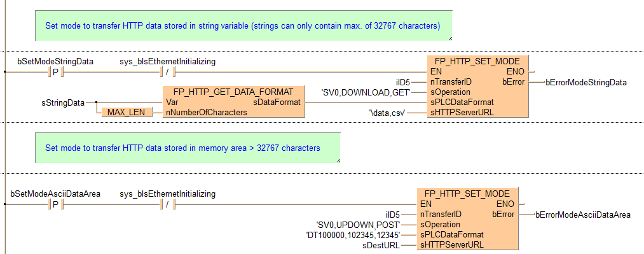Click the string variable comment box

(x=243, y=25)
